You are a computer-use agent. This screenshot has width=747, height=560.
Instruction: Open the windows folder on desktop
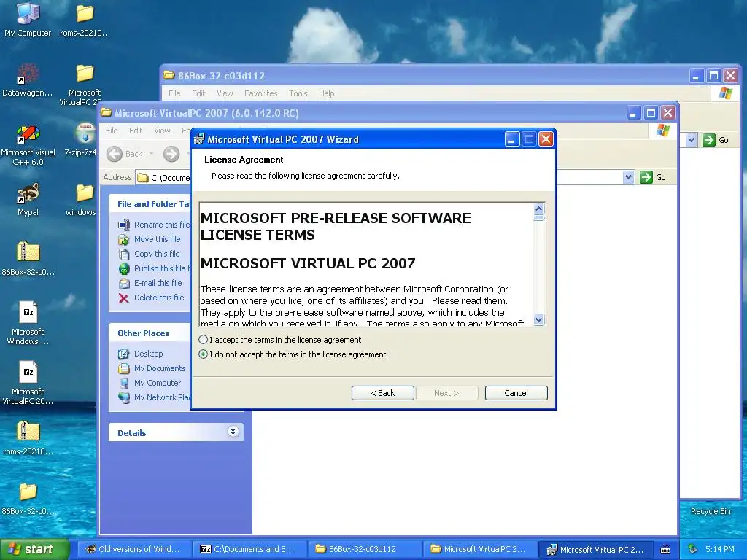click(84, 199)
